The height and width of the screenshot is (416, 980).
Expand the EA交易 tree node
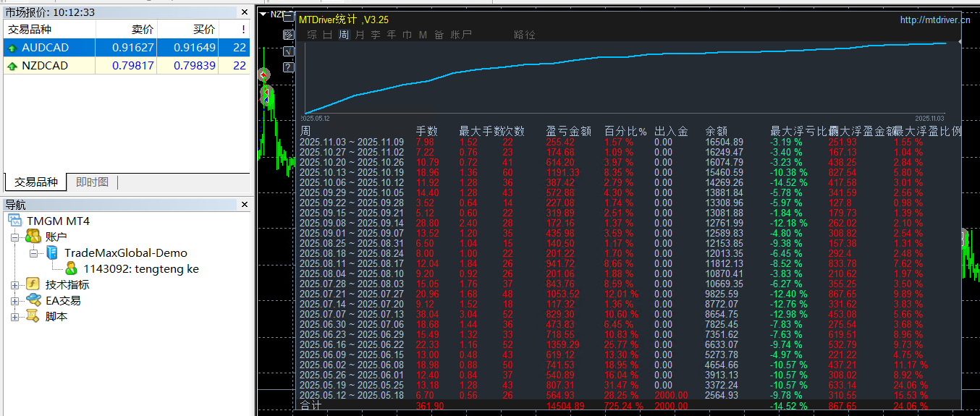click(x=15, y=301)
